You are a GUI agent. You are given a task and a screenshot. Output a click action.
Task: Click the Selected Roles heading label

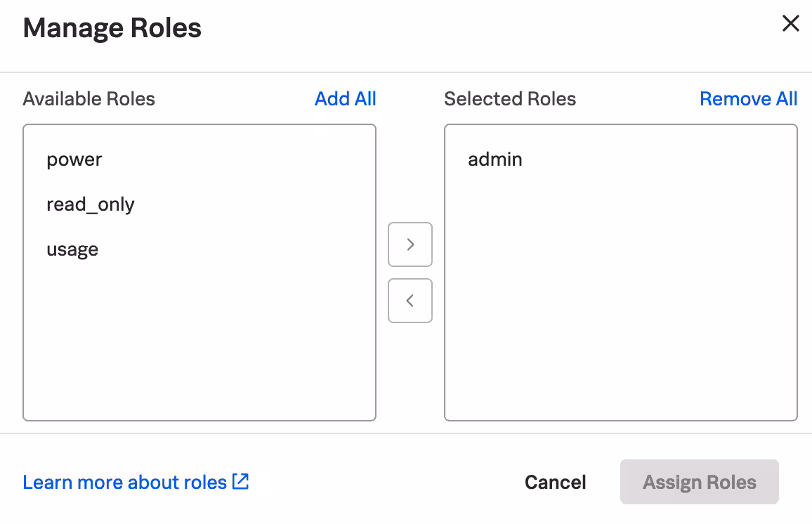[x=510, y=99]
